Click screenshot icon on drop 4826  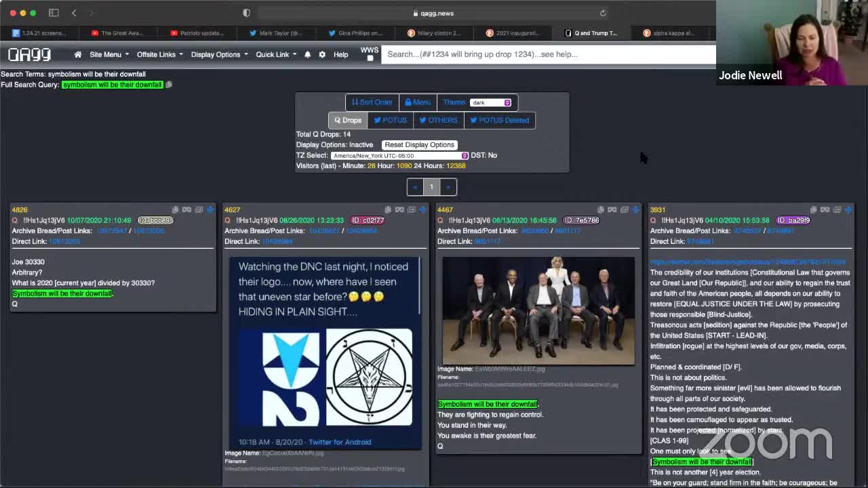click(199, 209)
